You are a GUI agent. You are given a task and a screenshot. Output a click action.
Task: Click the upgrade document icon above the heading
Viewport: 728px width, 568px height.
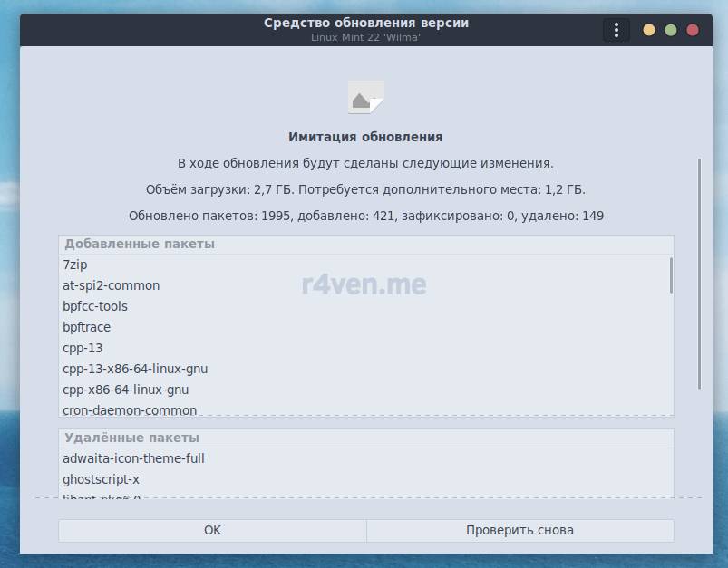[365, 98]
